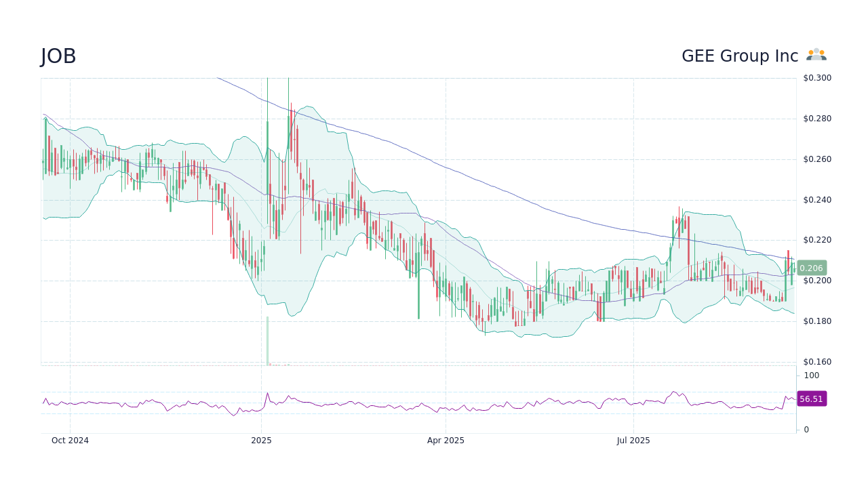Viewport: 868px width, 488px height.
Task: Click the company logo icon beside GEE Group Inc
Action: [816, 55]
